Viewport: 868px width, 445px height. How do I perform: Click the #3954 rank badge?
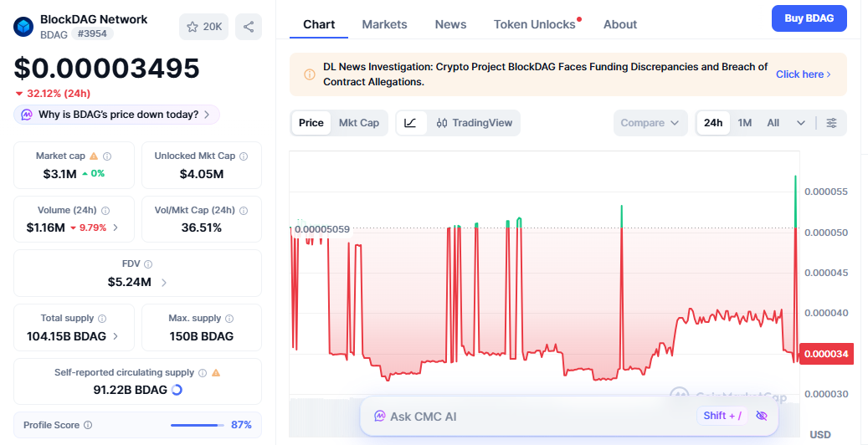(92, 33)
